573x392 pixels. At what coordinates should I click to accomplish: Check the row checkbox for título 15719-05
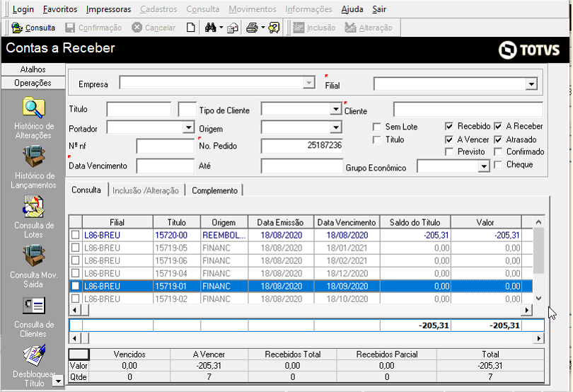75,248
